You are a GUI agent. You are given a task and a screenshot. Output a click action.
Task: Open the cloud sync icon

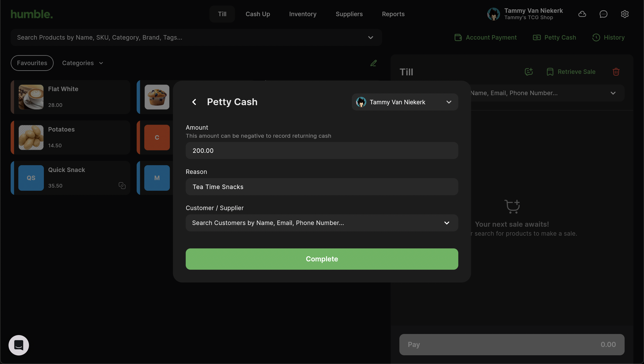(582, 14)
